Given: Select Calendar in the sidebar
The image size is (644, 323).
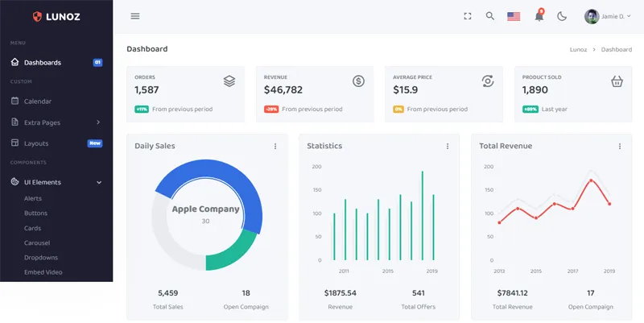Looking at the screenshot, I should click(x=37, y=101).
